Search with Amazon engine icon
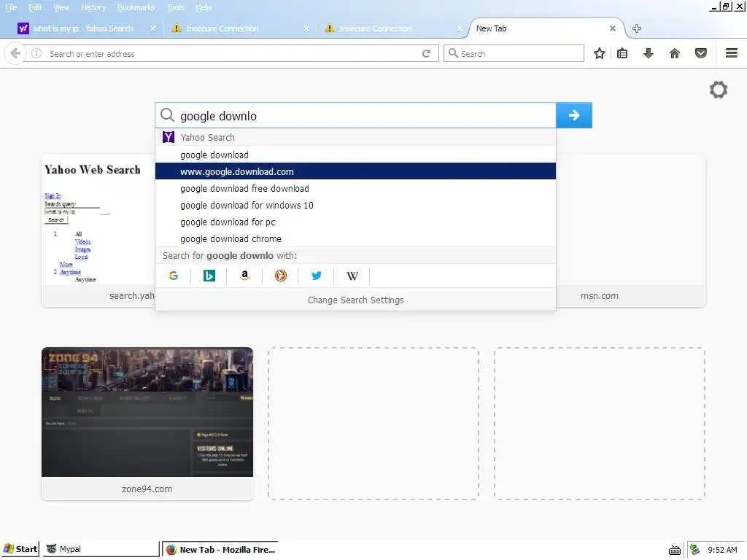The height and width of the screenshot is (560, 747). pyautogui.click(x=245, y=276)
